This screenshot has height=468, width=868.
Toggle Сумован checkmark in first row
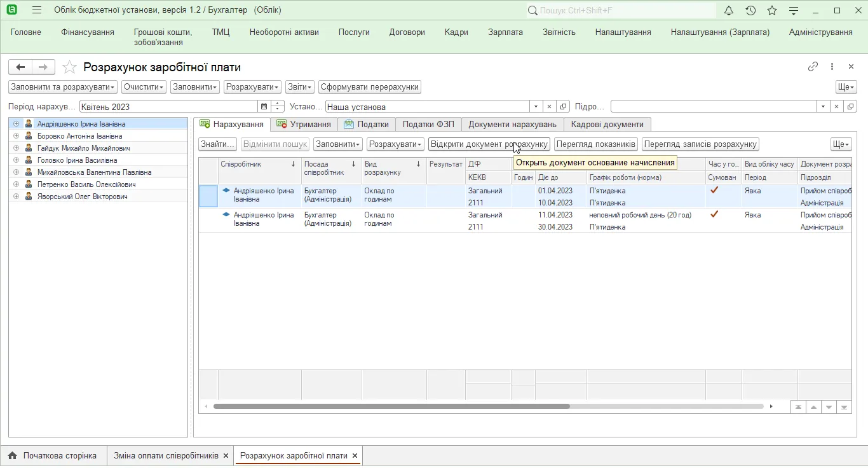(714, 190)
